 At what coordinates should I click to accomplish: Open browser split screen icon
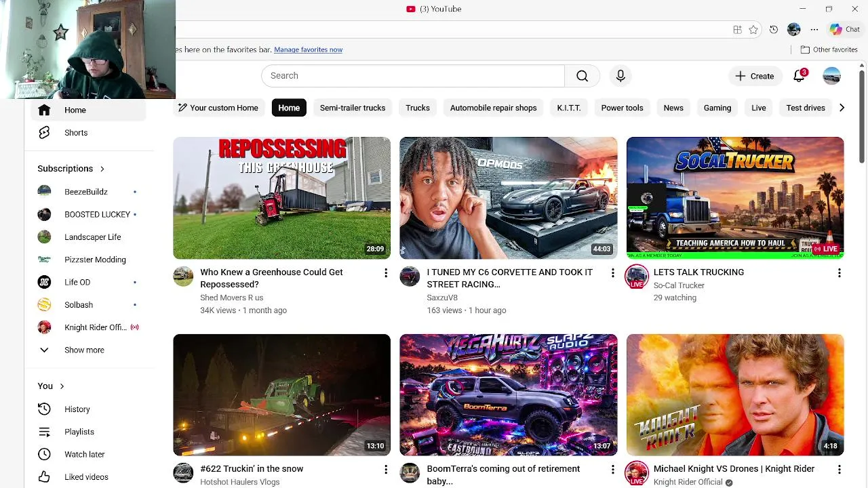(737, 30)
